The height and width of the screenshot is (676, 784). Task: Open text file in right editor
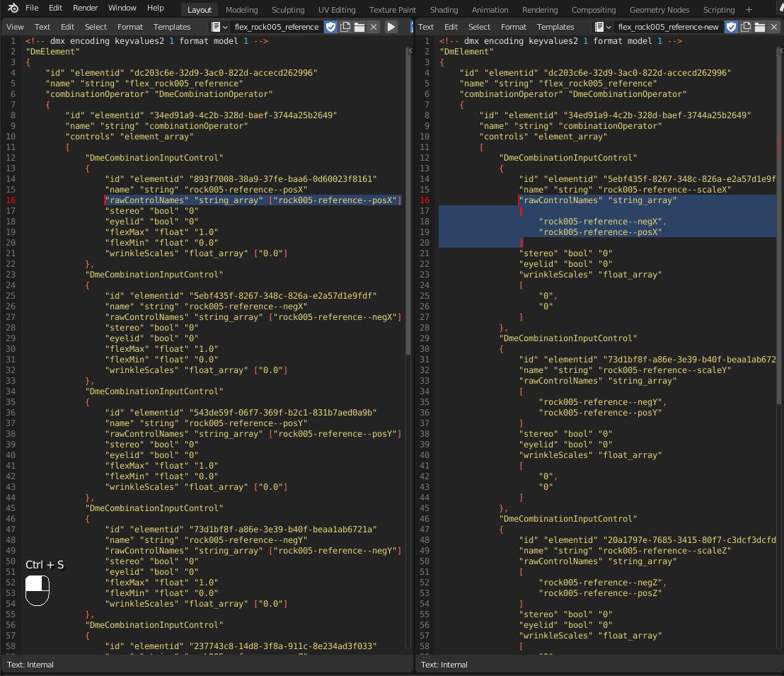coord(760,27)
